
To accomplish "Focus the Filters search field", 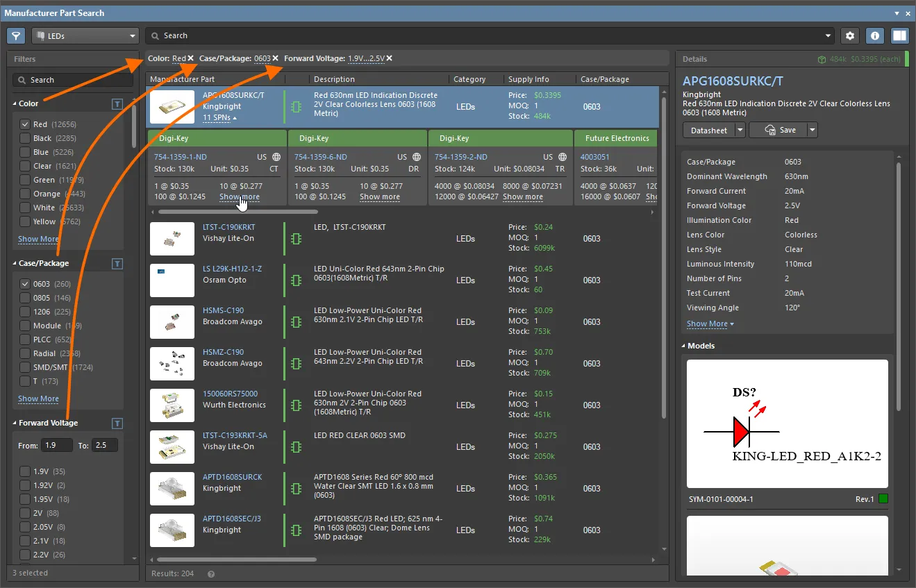I will point(73,80).
